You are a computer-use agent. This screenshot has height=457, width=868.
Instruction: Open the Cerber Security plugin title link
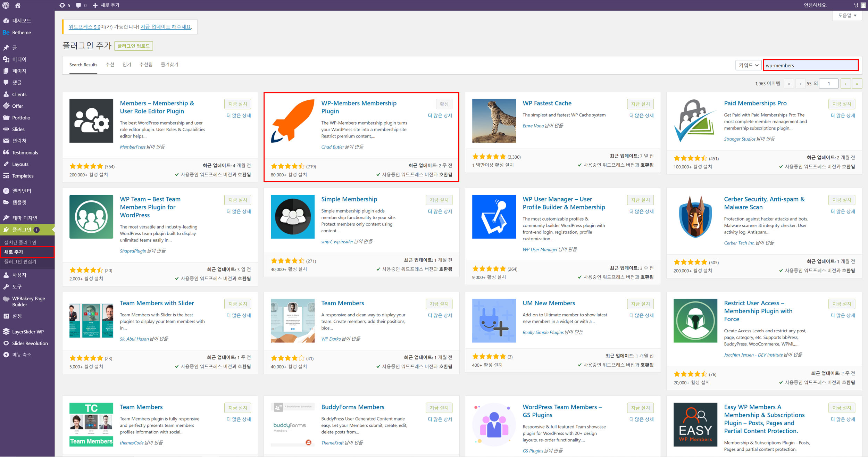(x=764, y=203)
